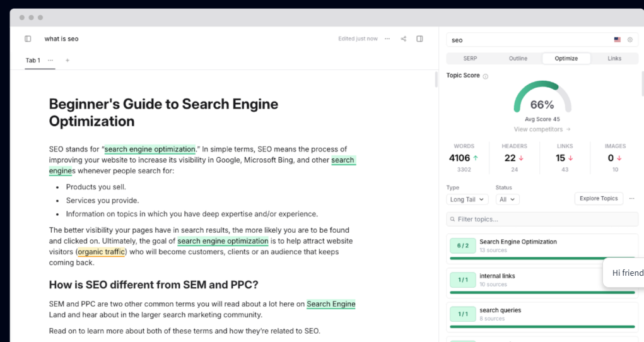Click the Explore Topics button
Viewport: 644px width, 342px height.
point(599,199)
